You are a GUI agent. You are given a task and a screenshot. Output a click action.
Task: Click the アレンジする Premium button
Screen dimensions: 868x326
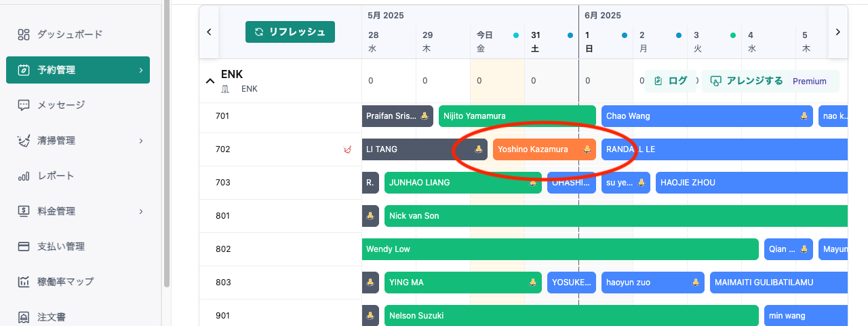point(770,81)
